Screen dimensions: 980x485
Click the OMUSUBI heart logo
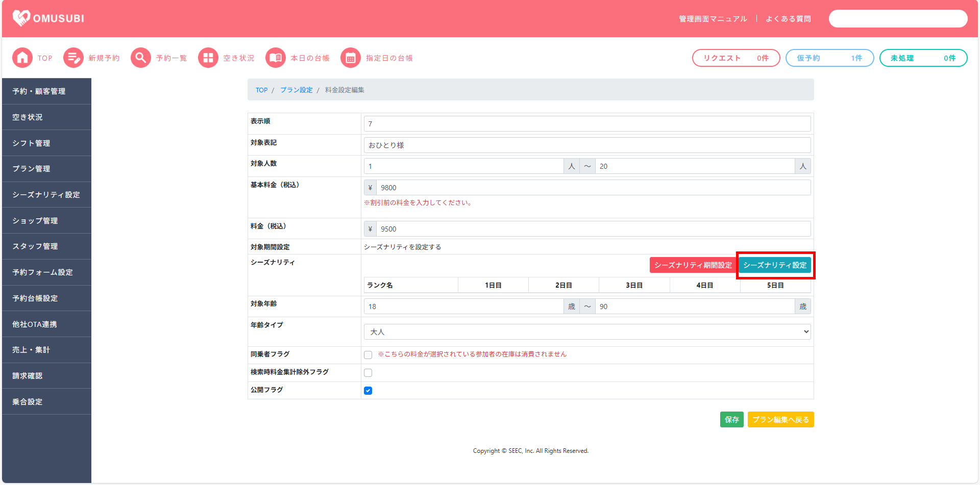click(21, 18)
